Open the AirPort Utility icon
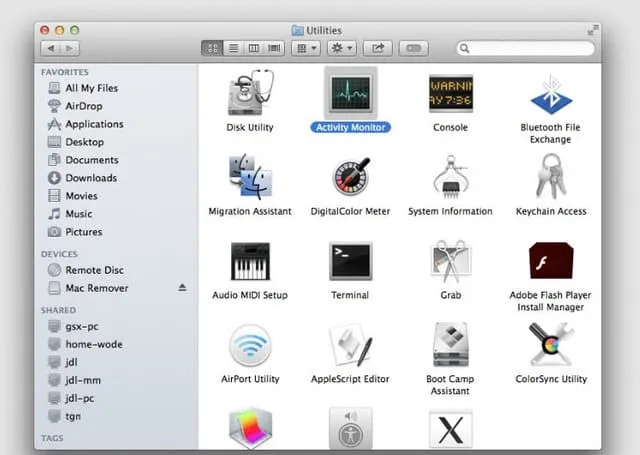Screen dimensions: 640x455 pyautogui.click(x=250, y=345)
